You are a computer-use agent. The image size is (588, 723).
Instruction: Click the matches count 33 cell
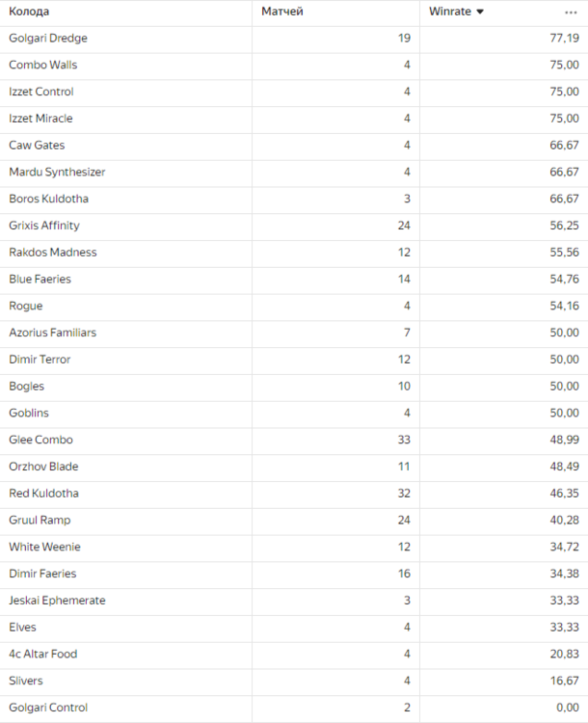point(404,440)
